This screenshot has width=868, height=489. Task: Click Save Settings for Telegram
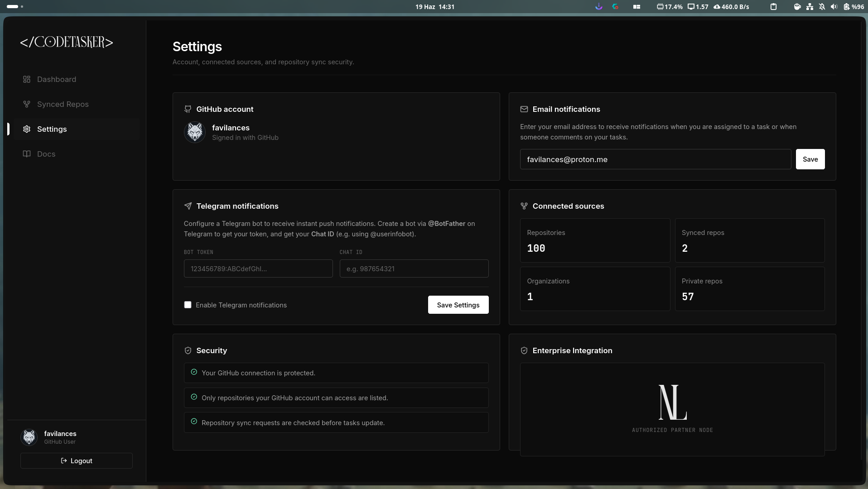[458, 305]
